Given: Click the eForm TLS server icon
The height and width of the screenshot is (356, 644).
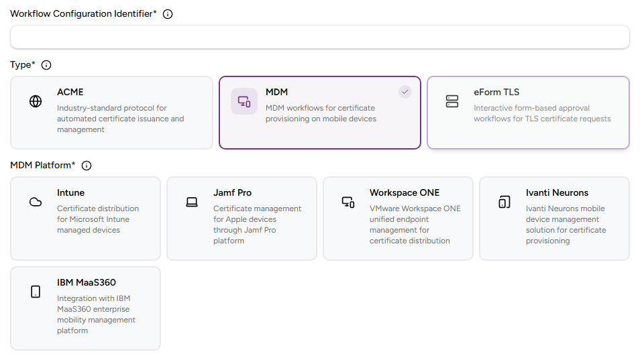Looking at the screenshot, I should click(x=452, y=101).
